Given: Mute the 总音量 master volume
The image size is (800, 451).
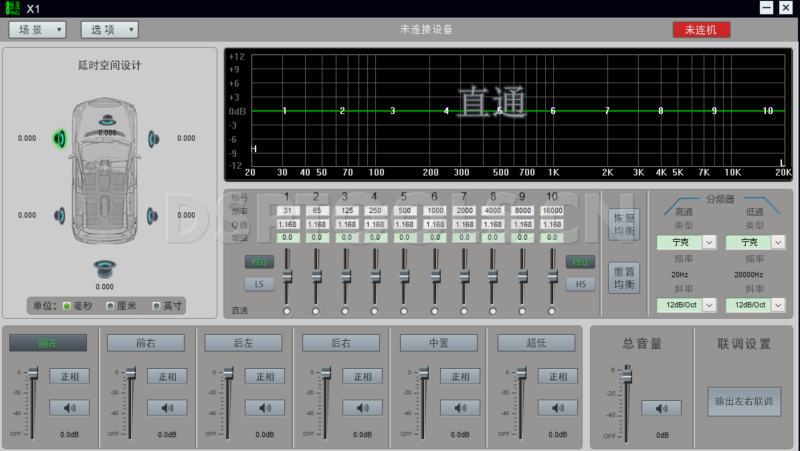Looking at the screenshot, I should coord(661,408).
